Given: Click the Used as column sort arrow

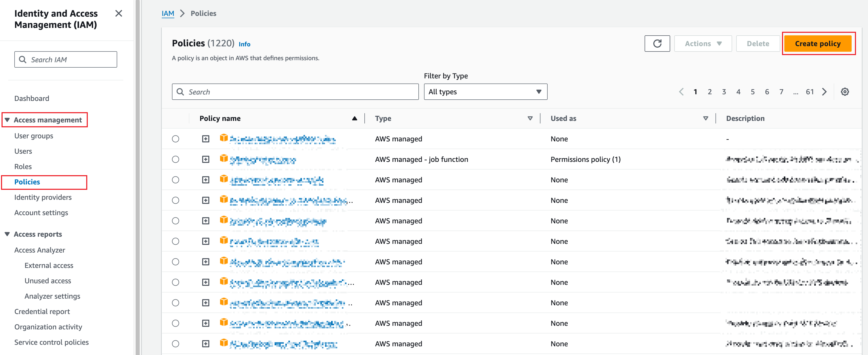Looking at the screenshot, I should click(x=706, y=118).
